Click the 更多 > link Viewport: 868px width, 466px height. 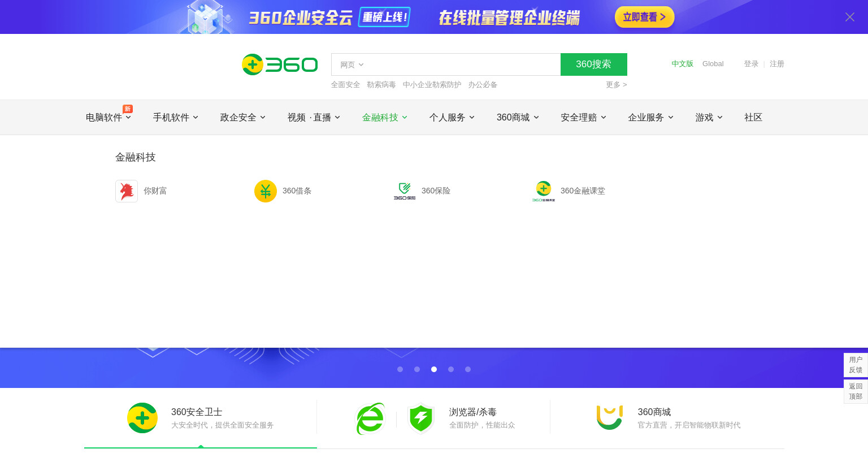617,85
